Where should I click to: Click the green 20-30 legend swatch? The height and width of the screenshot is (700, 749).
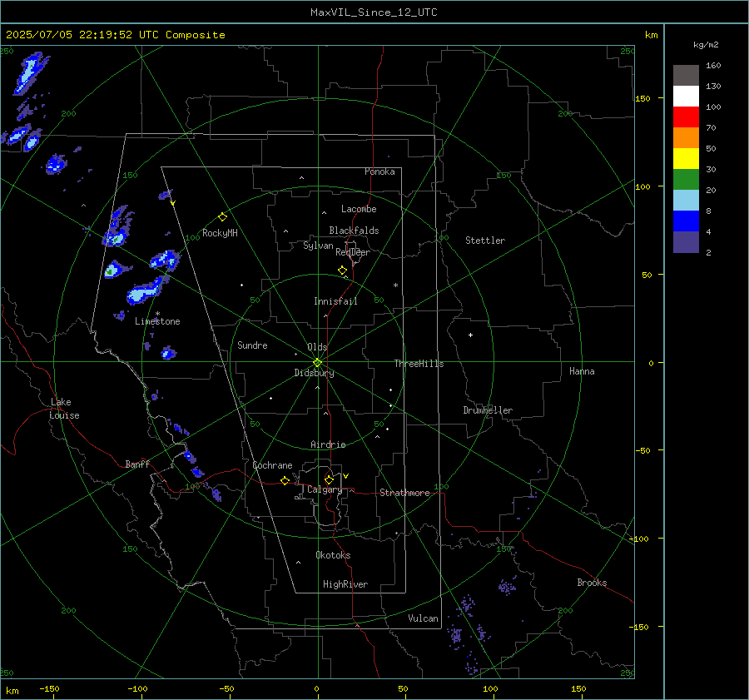pyautogui.click(x=686, y=179)
